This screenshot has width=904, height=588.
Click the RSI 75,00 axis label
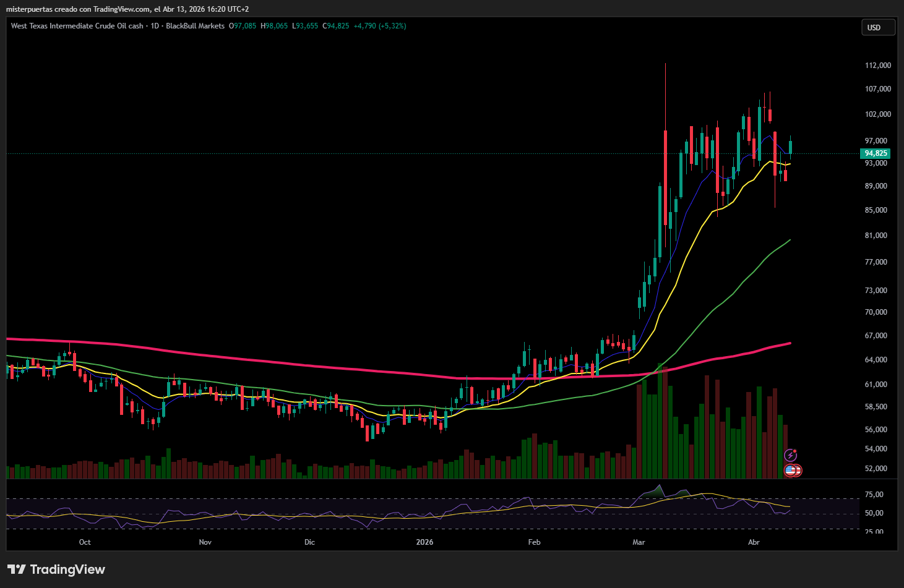(874, 495)
